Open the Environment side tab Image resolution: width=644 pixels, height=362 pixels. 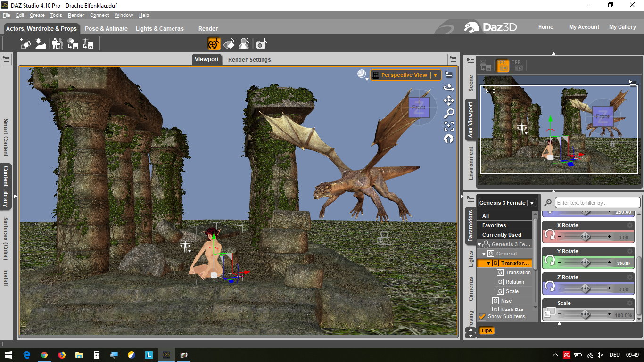click(471, 163)
